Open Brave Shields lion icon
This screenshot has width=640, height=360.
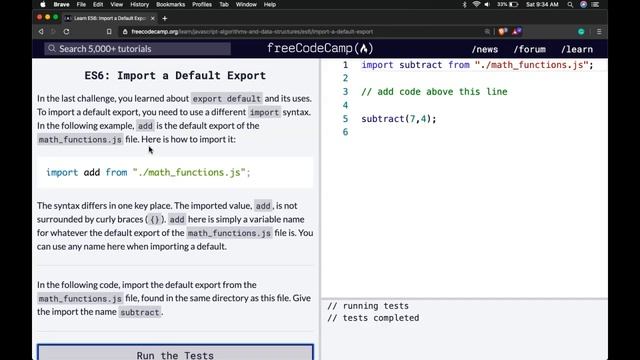pyautogui.click(x=502, y=31)
